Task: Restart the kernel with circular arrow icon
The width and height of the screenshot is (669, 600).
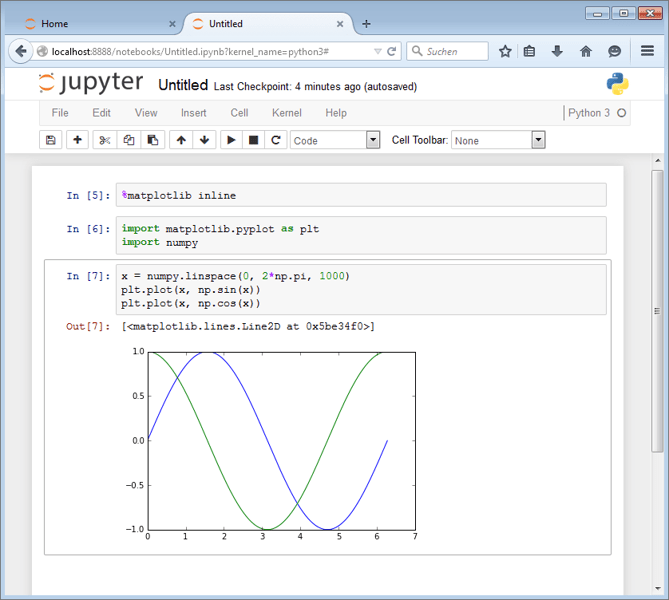Action: 276,140
